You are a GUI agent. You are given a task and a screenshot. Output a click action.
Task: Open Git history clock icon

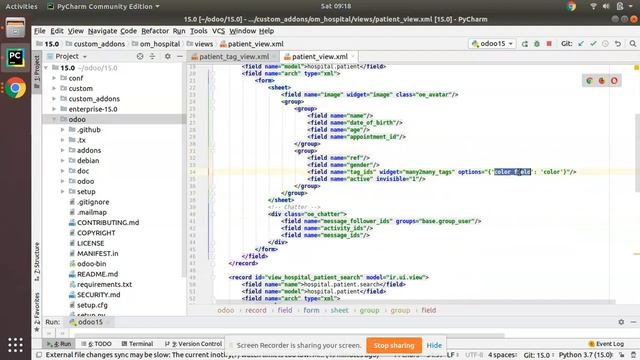(x=605, y=44)
